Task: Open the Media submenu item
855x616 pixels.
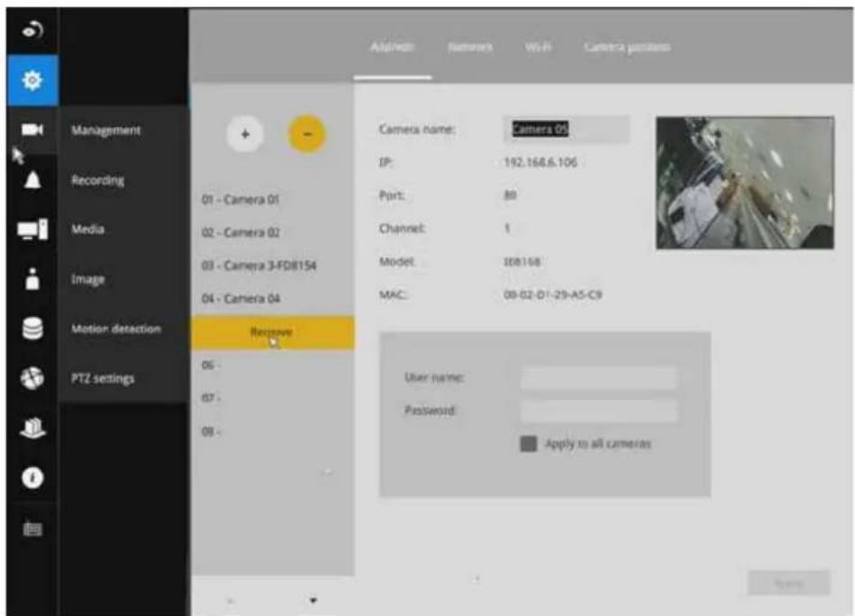Action: [87, 230]
